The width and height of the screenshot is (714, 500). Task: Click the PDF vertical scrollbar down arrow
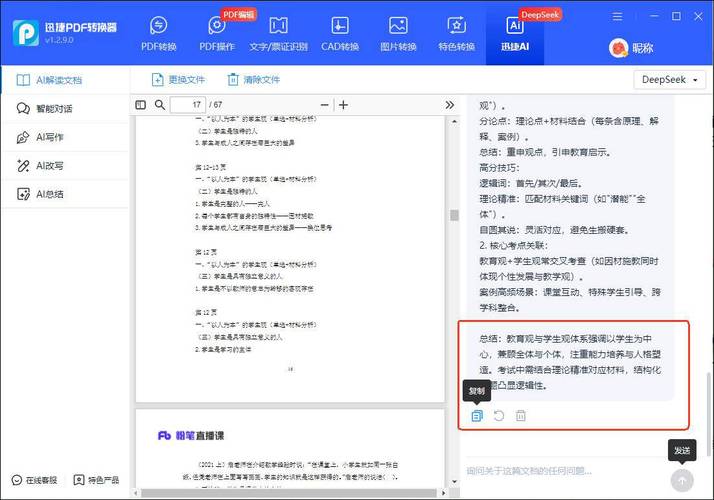click(454, 482)
